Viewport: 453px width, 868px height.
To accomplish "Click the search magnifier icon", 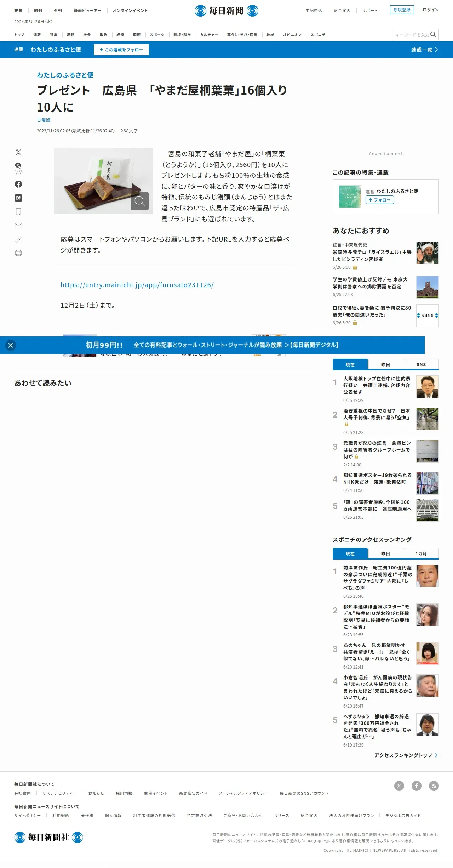I will click(x=433, y=35).
